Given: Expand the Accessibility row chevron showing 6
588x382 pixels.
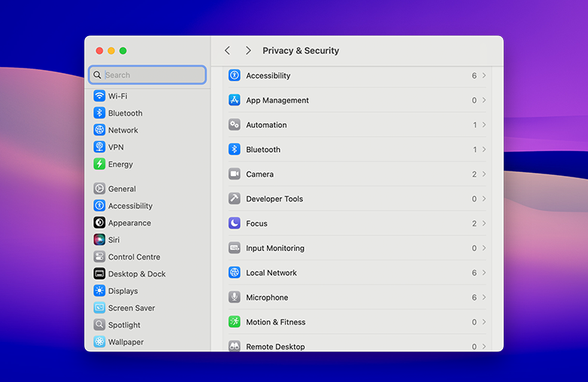Looking at the screenshot, I should [484, 75].
